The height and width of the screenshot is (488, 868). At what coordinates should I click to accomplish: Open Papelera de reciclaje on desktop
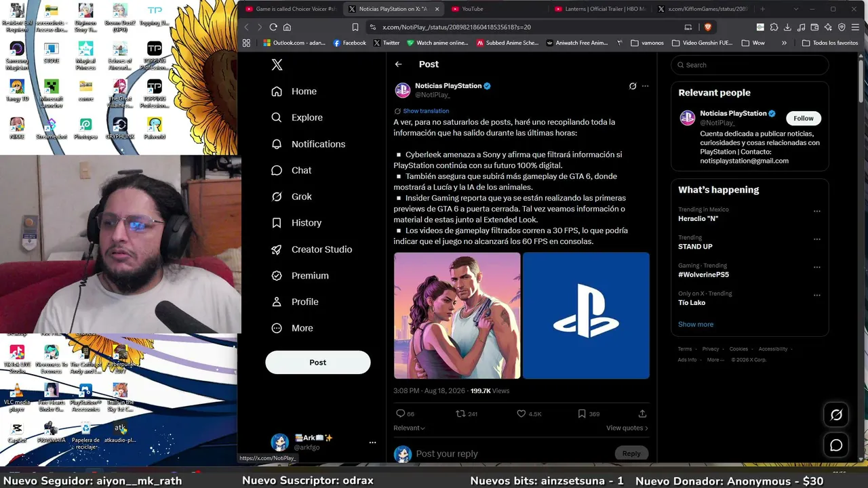(85, 436)
